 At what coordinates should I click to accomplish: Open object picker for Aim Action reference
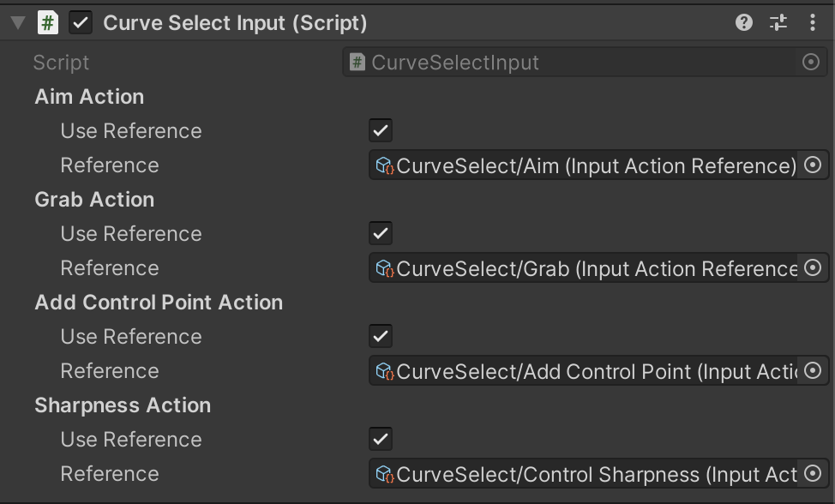814,165
